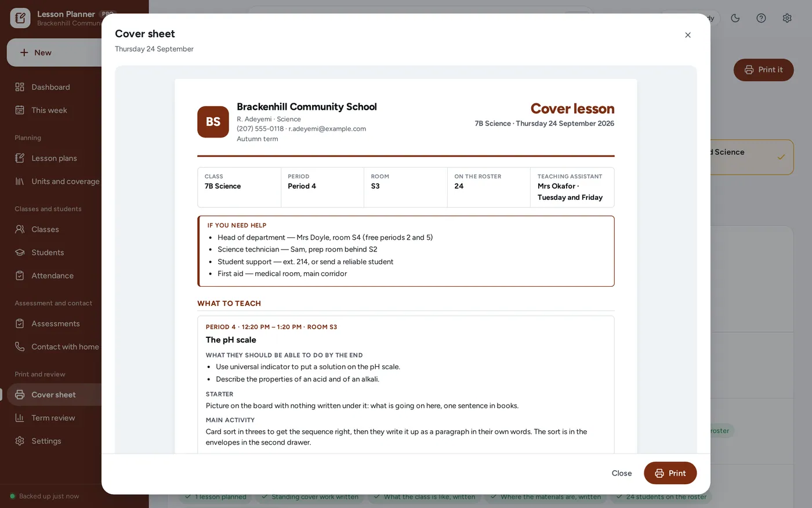
Task: Click the printer icon beside Cover sheet in sidebar
Action: point(20,395)
